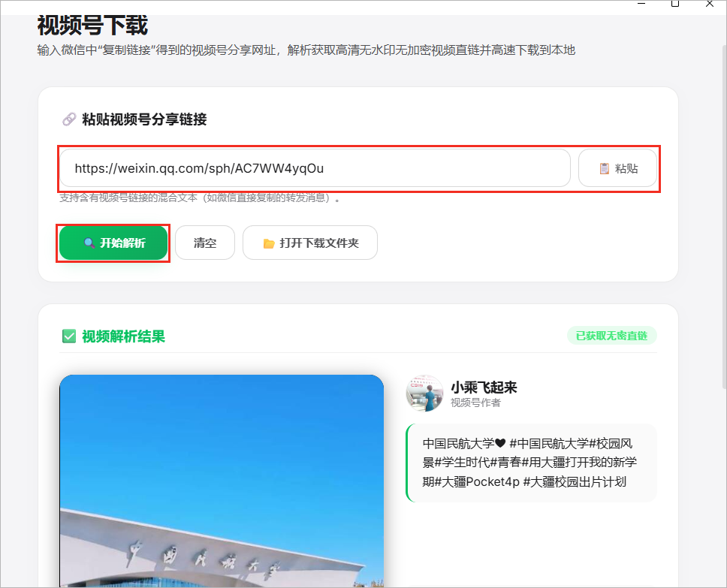Close the window

point(710,4)
